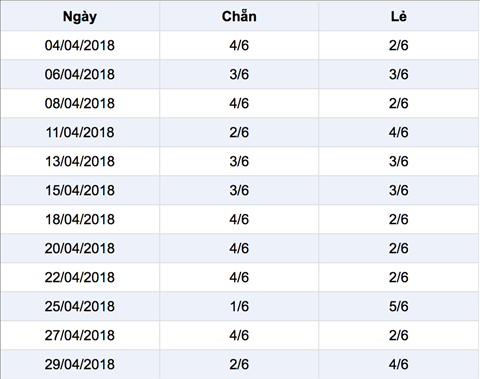Select the date cell 18/04/2018
The height and width of the screenshot is (379, 480).
(80, 219)
